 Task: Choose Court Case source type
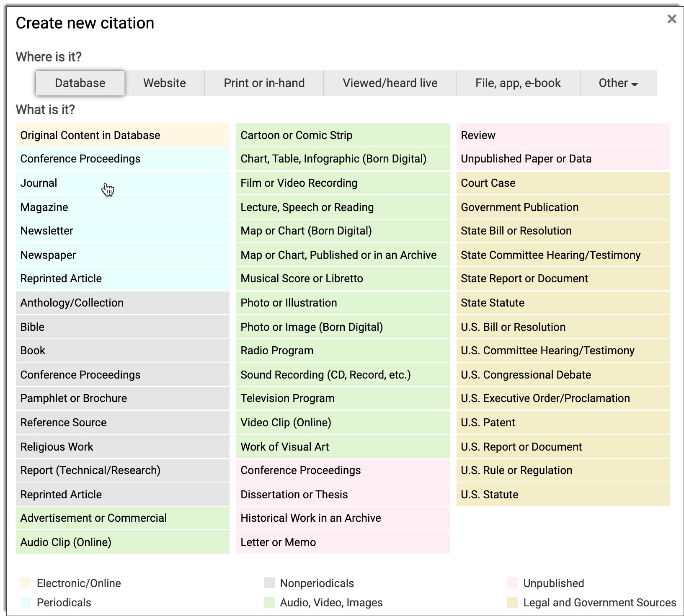[488, 183]
